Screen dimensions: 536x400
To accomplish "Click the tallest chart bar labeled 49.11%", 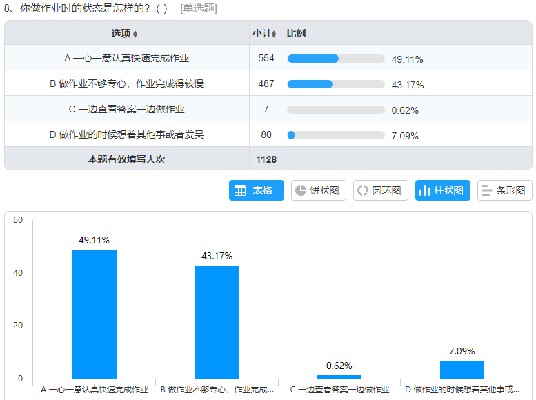I will point(94,314).
